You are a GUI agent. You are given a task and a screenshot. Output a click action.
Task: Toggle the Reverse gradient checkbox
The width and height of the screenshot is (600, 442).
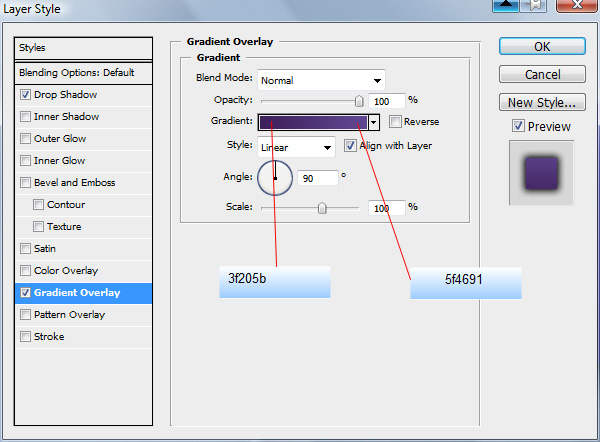coord(395,122)
